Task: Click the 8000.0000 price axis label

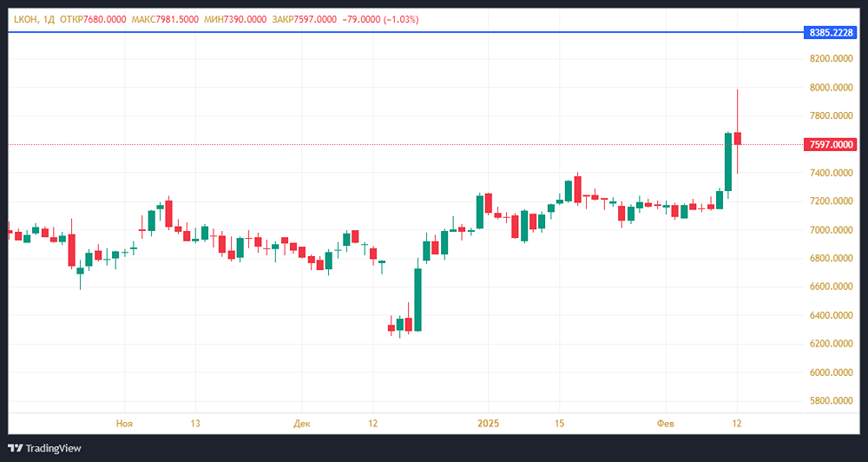Action: pyautogui.click(x=831, y=88)
